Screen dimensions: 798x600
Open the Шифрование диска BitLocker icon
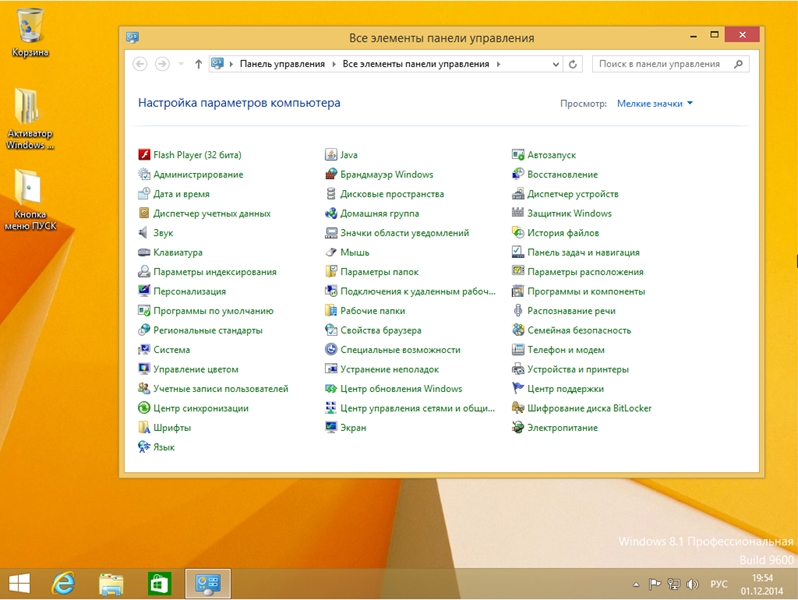click(x=518, y=408)
